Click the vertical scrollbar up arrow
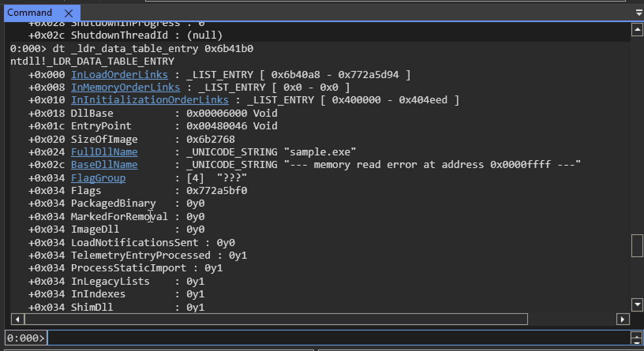 point(637,30)
